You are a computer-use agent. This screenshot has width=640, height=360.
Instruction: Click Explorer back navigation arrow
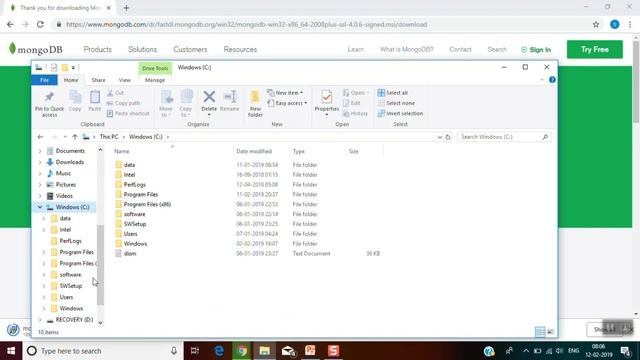[40, 137]
